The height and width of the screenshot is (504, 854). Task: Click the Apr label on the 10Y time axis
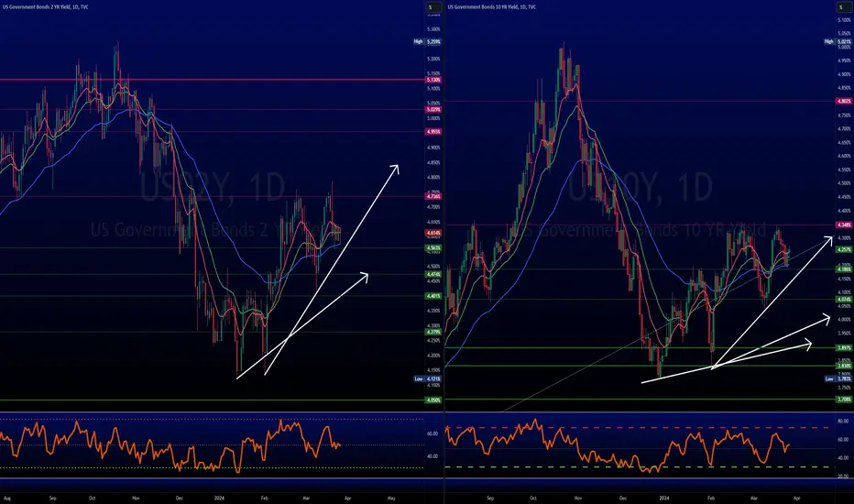click(x=797, y=498)
